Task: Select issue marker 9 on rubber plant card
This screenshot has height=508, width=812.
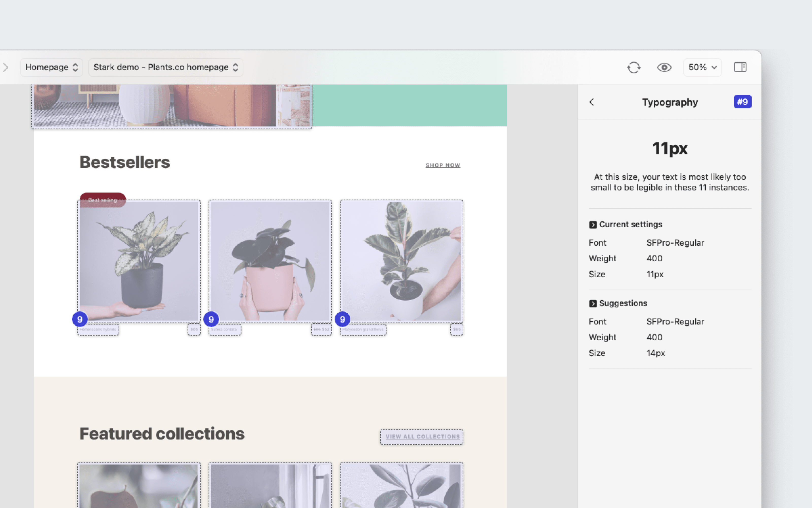Action: (x=342, y=319)
